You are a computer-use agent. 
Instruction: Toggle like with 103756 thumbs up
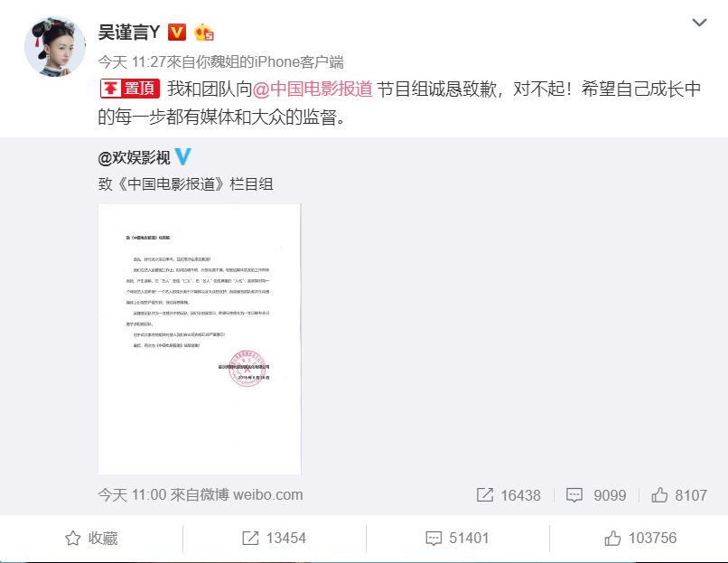point(640,539)
